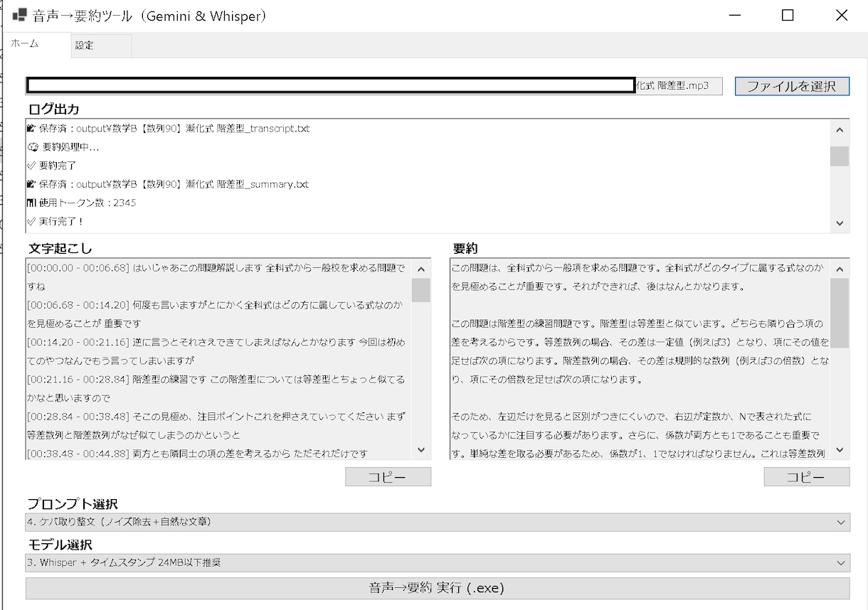The width and height of the screenshot is (868, 610).
Task: Click summary paragraph starting この問題は、全科式から
Action: [x=639, y=277]
